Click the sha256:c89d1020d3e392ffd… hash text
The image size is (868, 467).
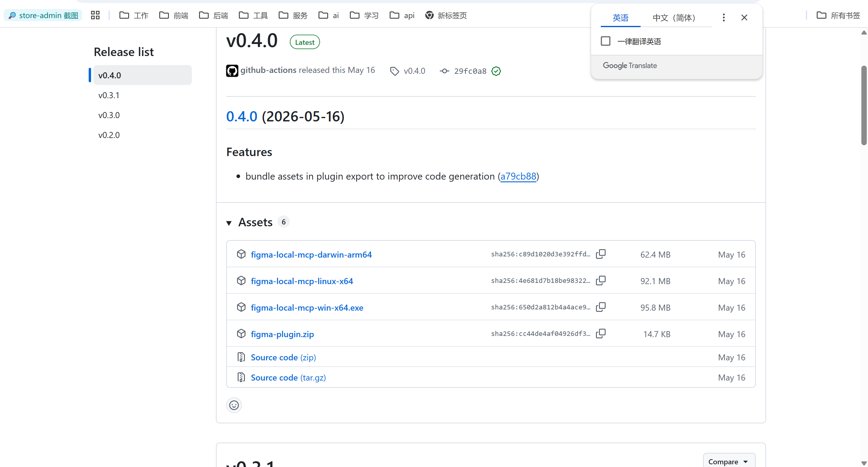pyautogui.click(x=540, y=254)
